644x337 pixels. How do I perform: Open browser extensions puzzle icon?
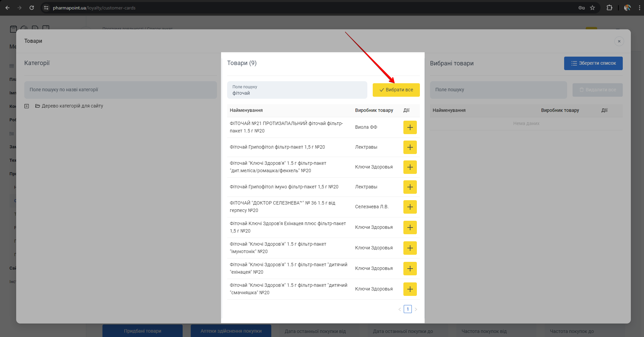[x=609, y=8]
